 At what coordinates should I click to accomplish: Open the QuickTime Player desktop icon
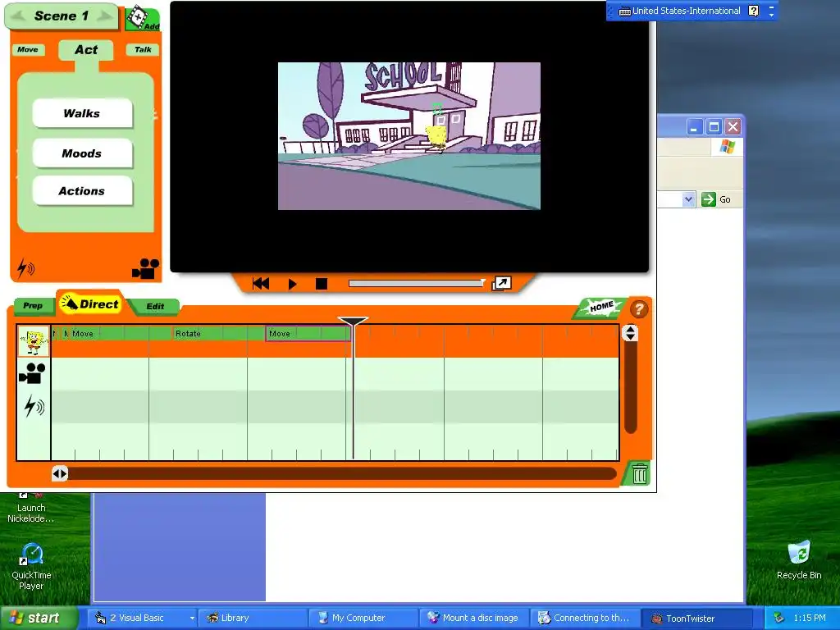(x=31, y=566)
